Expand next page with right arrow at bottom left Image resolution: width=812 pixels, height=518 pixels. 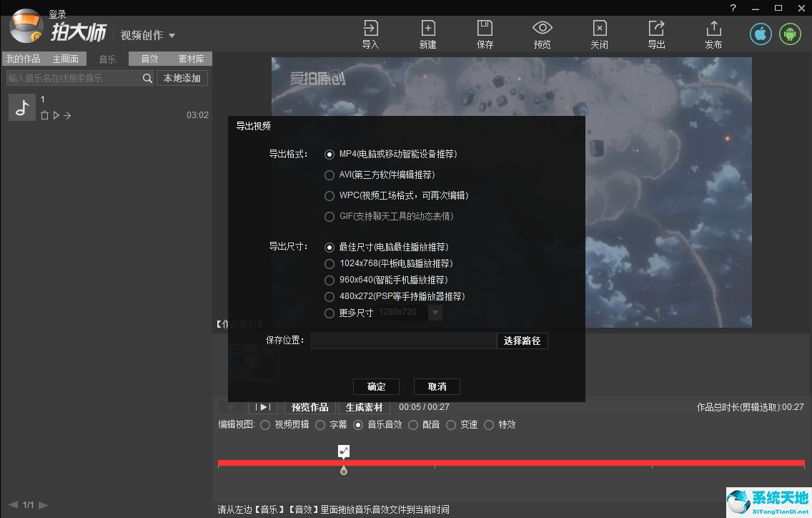[42, 504]
